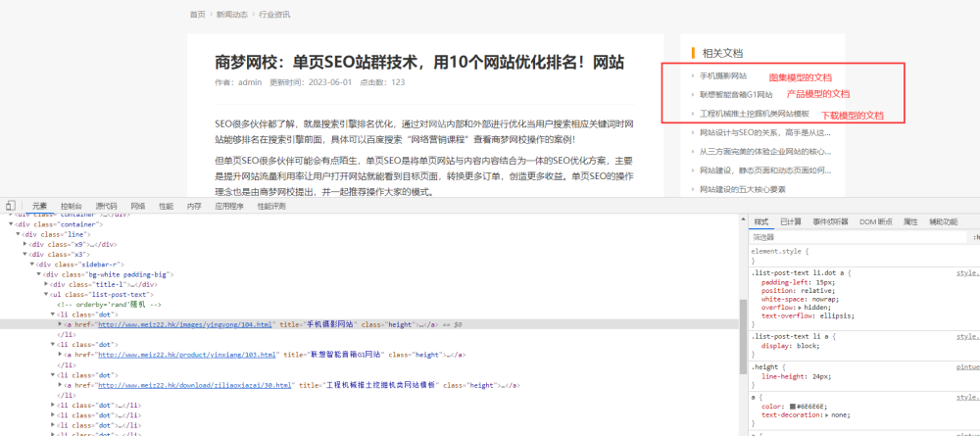Select the orderby='rand' comment line

coord(110,304)
